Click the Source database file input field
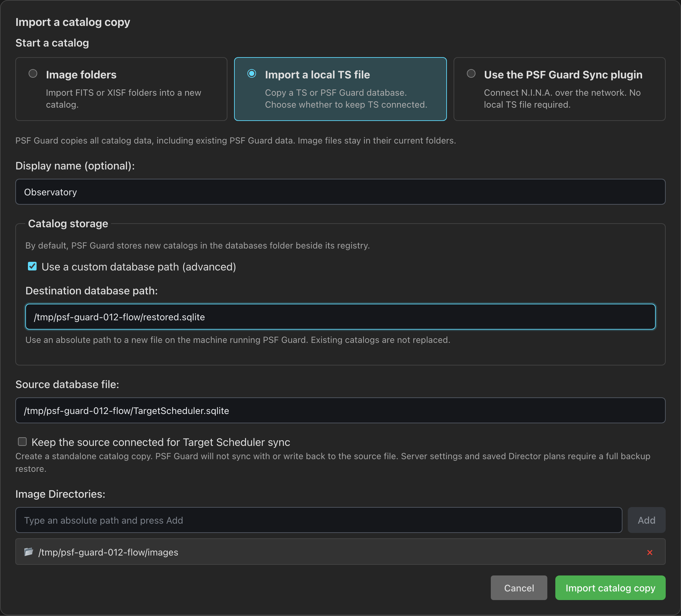681x616 pixels. tap(340, 410)
